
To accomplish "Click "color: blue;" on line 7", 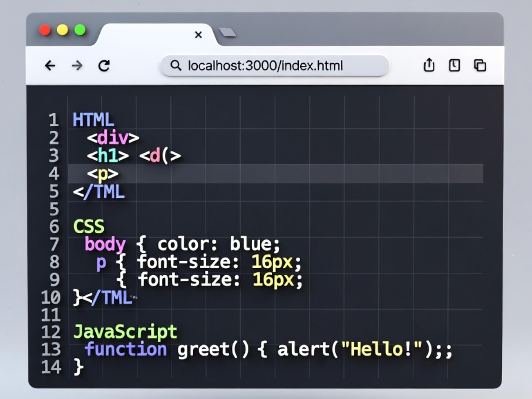I will point(219,244).
